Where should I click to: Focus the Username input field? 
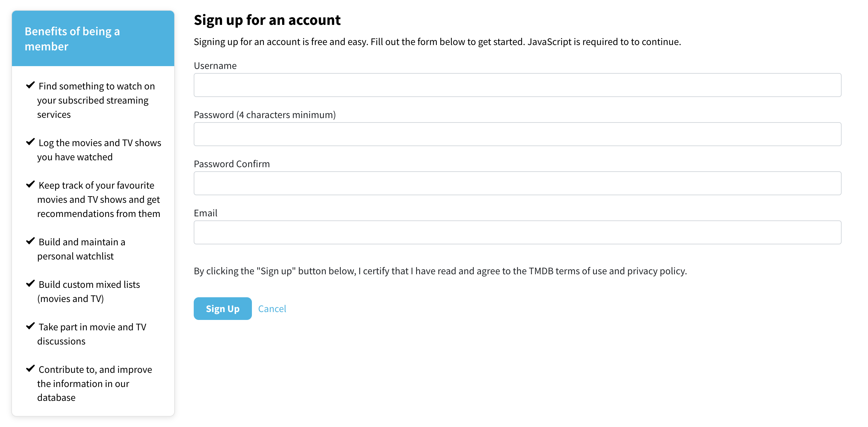517,85
